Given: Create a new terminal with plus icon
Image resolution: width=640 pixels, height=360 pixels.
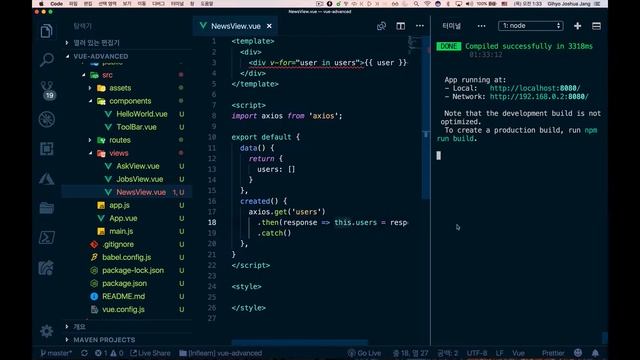Looking at the screenshot, I should (x=577, y=26).
